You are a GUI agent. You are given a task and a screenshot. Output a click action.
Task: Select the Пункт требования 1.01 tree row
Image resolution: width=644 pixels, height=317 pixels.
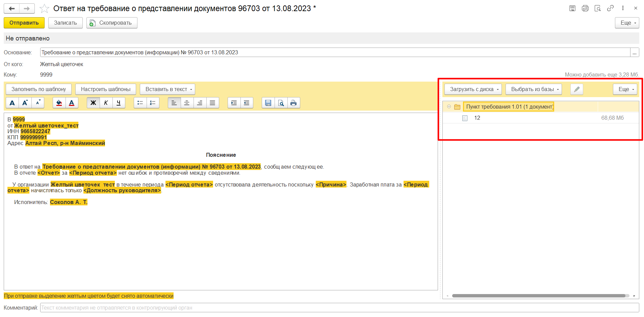540,107
